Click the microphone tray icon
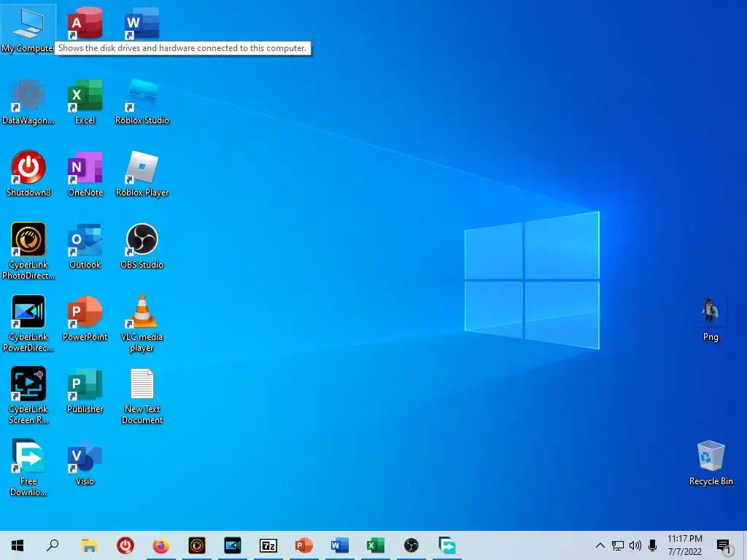Viewport: 747px width, 560px height. coord(653,545)
